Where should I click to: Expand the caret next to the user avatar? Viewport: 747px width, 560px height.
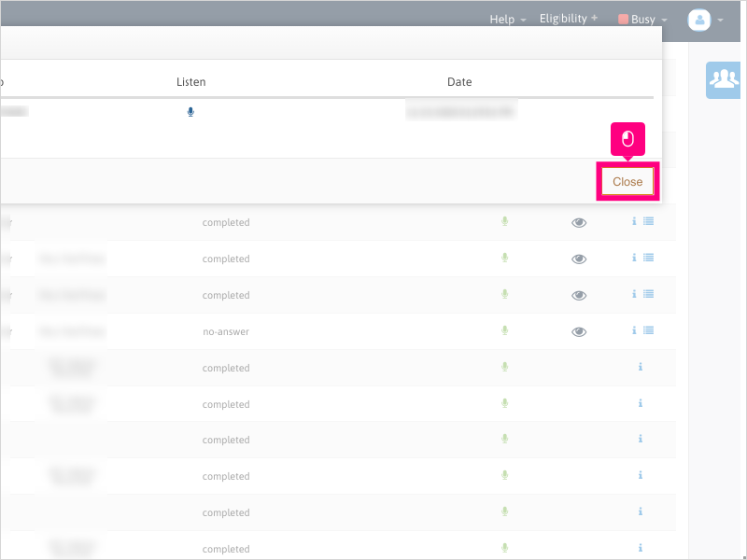pos(720,20)
